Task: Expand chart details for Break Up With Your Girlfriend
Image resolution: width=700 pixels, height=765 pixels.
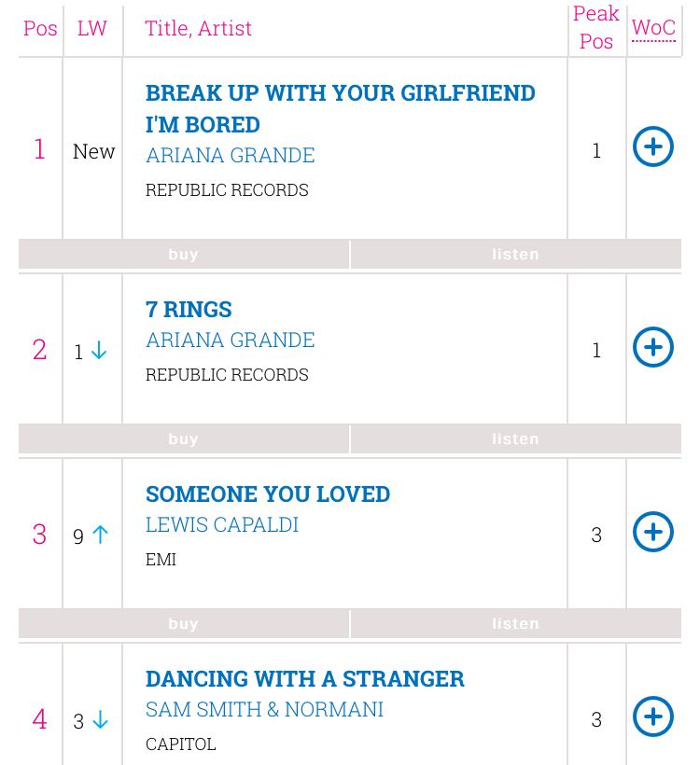Action: coord(653,146)
